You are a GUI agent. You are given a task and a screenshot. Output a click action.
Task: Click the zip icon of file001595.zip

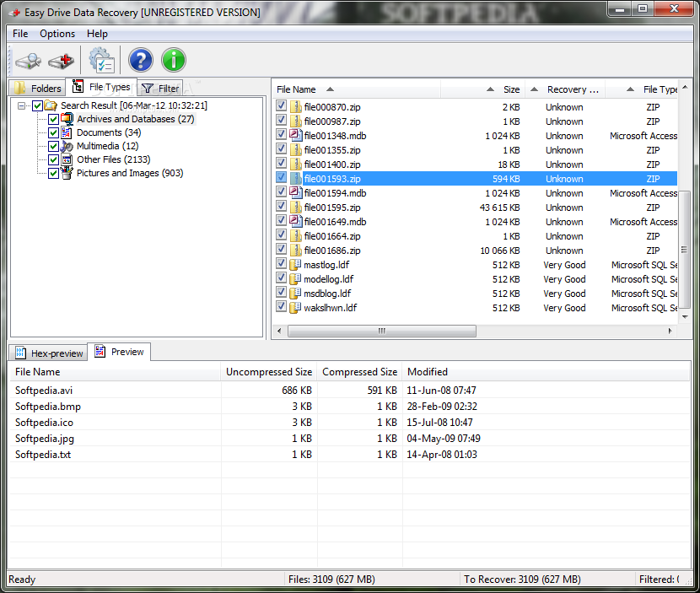pos(295,208)
